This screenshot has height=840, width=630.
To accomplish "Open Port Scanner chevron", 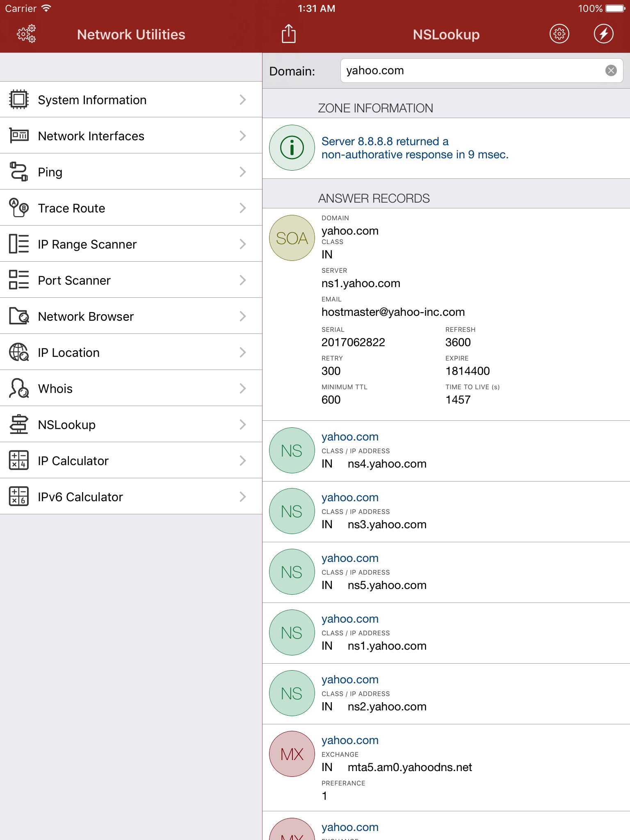I will [243, 280].
